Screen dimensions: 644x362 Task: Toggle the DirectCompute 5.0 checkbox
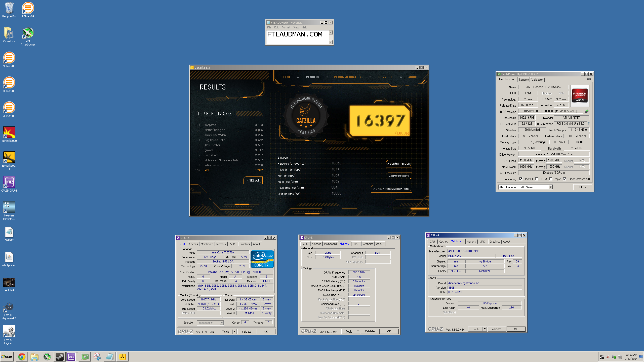coord(565,179)
